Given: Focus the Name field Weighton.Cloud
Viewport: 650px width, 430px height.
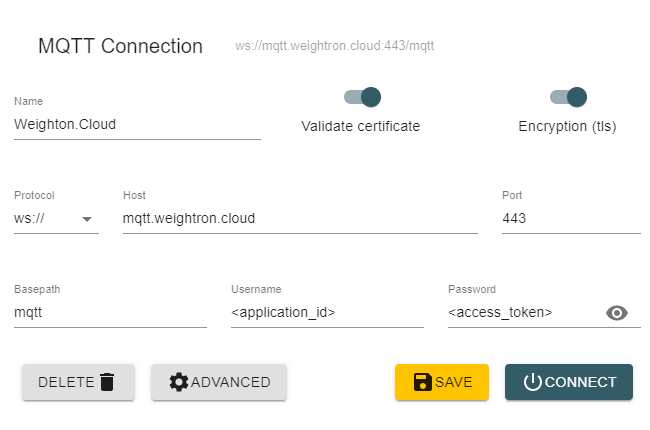Looking at the screenshot, I should tap(137, 125).
